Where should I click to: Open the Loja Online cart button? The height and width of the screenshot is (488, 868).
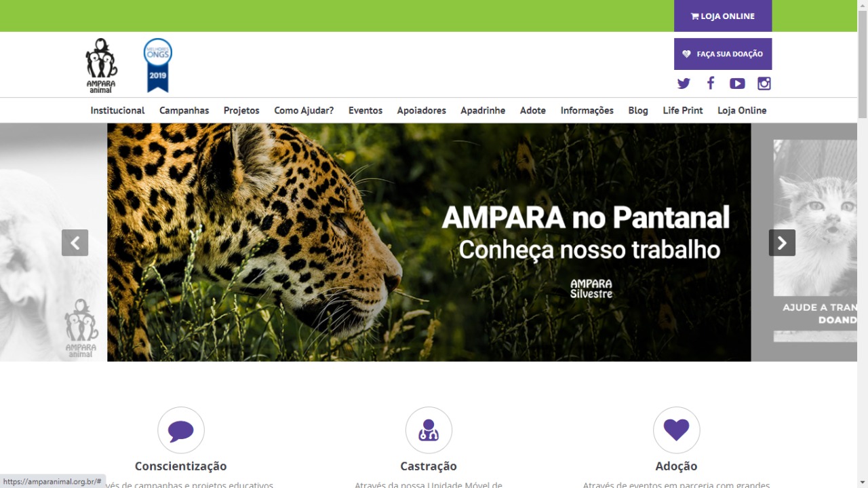[723, 16]
